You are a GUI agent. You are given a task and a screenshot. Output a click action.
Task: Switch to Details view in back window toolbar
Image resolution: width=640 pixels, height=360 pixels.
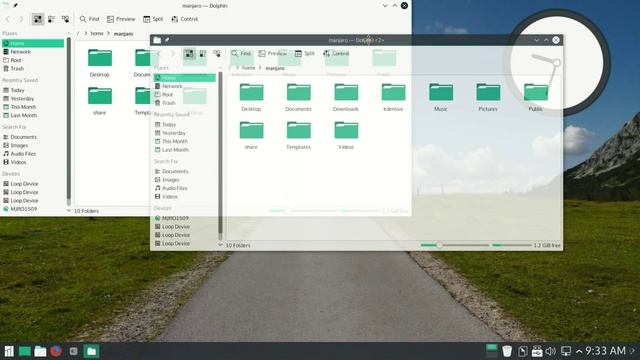[65, 19]
